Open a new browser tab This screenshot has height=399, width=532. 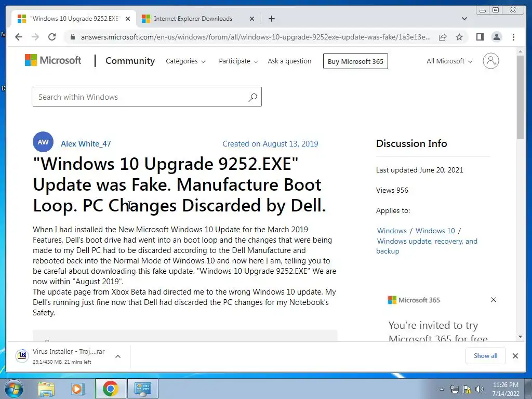[271, 19]
